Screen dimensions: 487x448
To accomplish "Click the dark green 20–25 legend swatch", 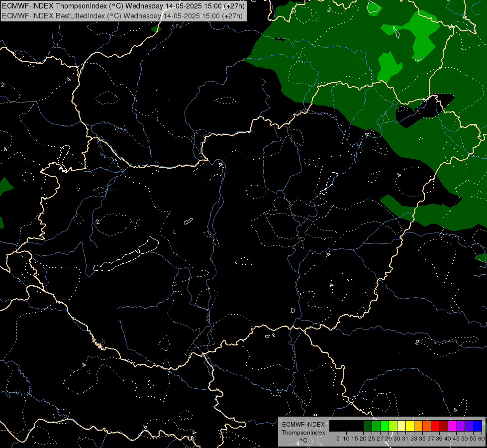I will coord(368,426).
